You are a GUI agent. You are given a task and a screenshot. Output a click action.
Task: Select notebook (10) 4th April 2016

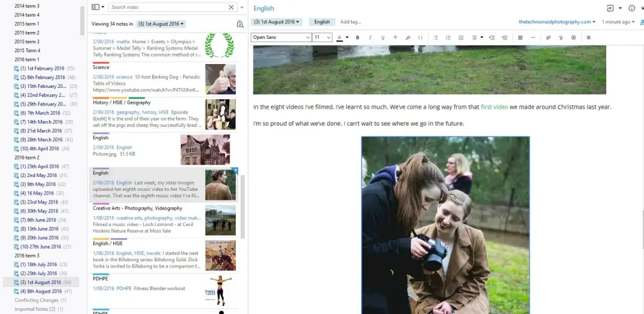click(42, 149)
